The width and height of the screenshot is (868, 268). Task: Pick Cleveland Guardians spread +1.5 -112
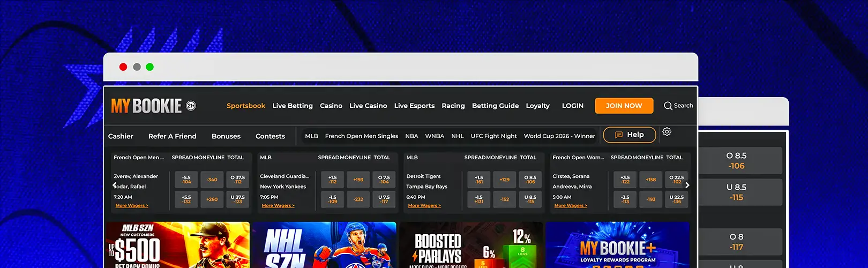click(x=333, y=180)
